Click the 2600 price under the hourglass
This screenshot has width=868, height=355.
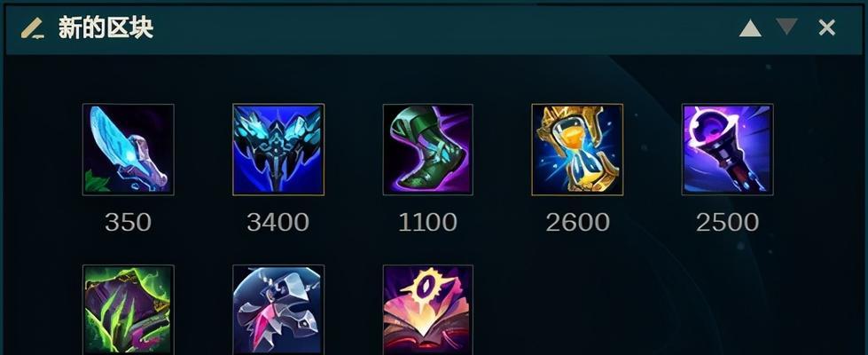(577, 223)
